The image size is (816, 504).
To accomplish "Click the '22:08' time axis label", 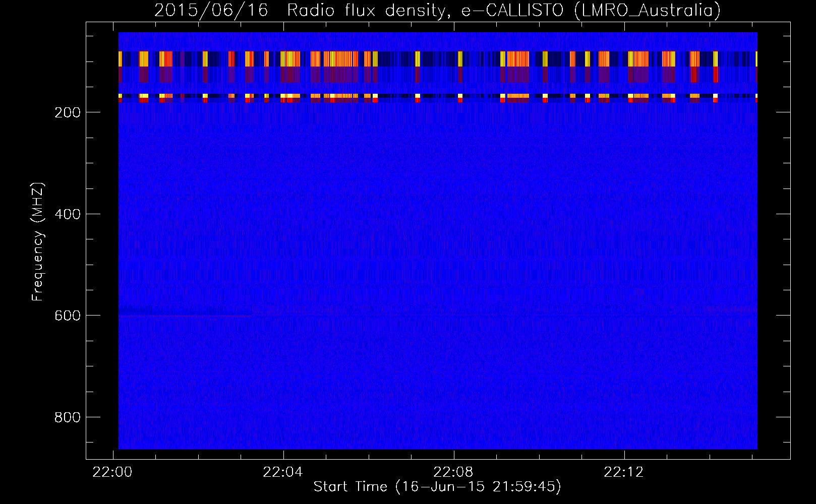I will pos(454,472).
